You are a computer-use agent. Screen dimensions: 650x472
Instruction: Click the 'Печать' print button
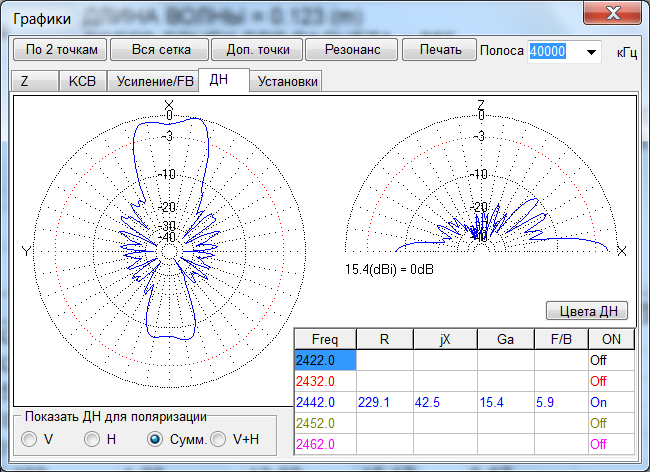(x=439, y=50)
